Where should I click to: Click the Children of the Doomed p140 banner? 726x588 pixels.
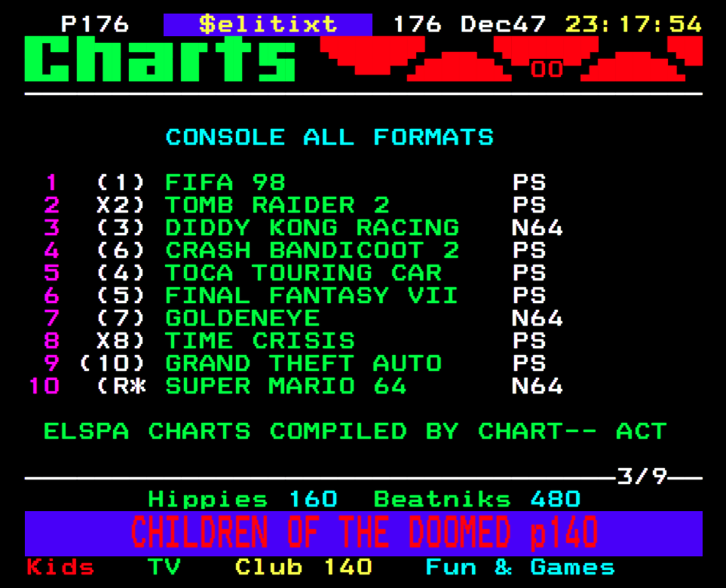click(364, 533)
